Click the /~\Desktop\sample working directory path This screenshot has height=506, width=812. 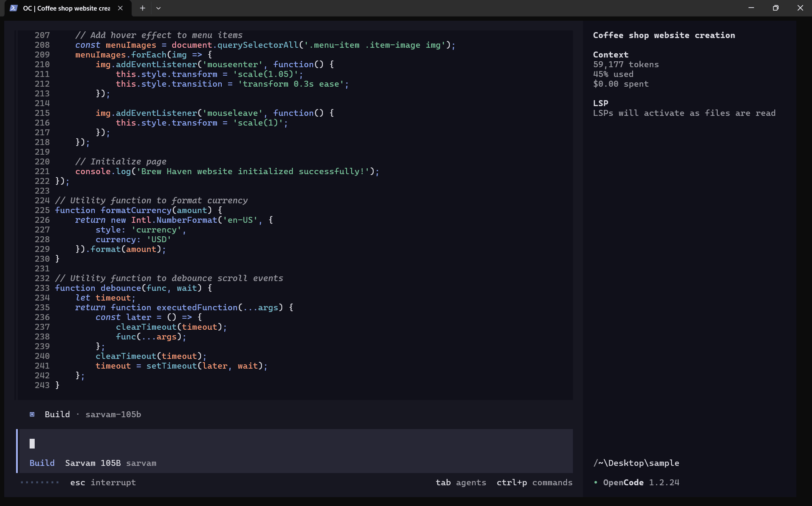point(636,463)
